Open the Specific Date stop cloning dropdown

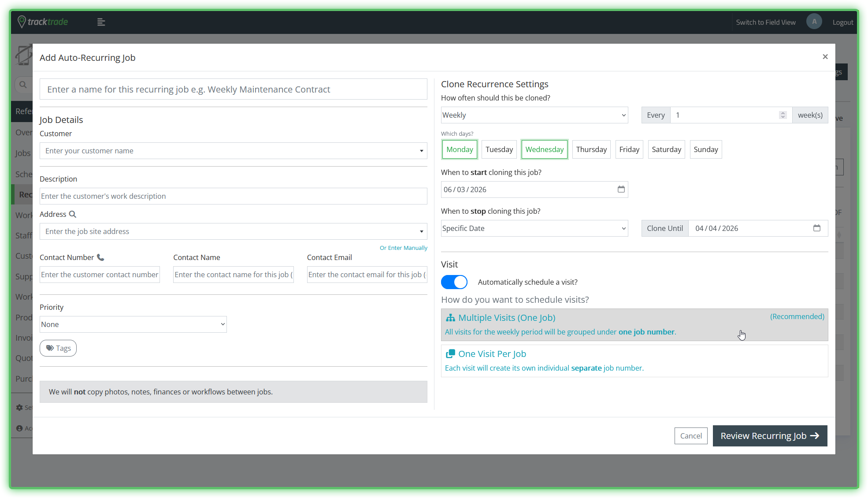point(534,228)
